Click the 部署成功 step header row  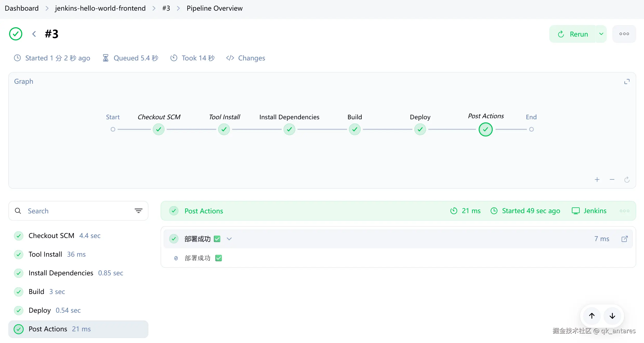(398, 239)
